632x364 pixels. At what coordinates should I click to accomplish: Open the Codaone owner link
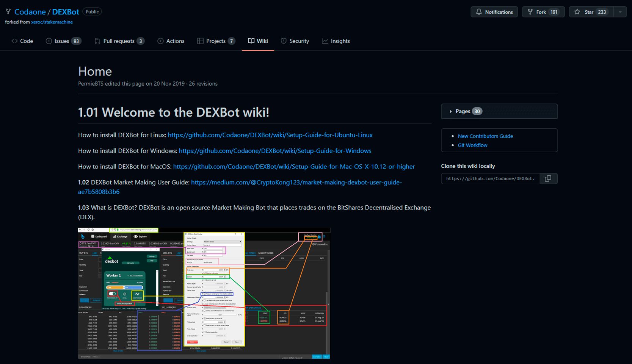[x=30, y=12]
